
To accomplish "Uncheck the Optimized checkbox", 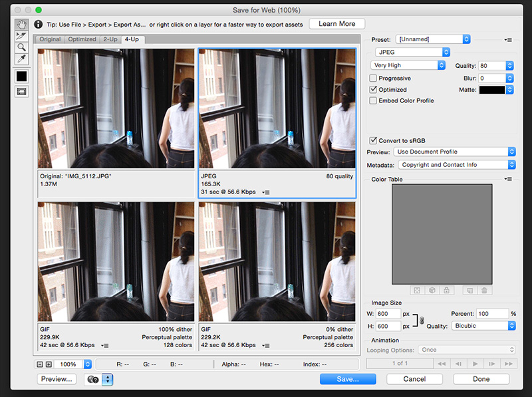I will [x=374, y=89].
